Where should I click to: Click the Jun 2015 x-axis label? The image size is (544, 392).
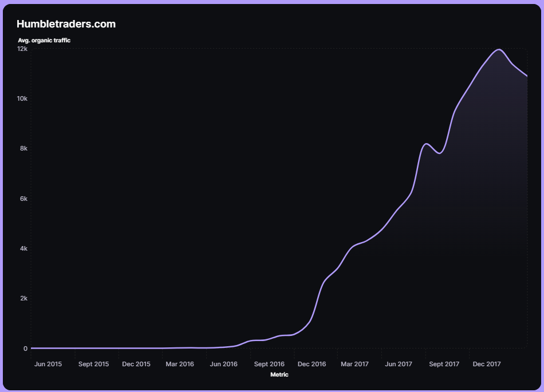click(x=48, y=364)
